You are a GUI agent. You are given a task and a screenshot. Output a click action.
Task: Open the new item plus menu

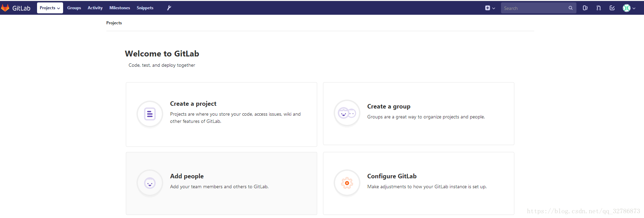(x=490, y=8)
